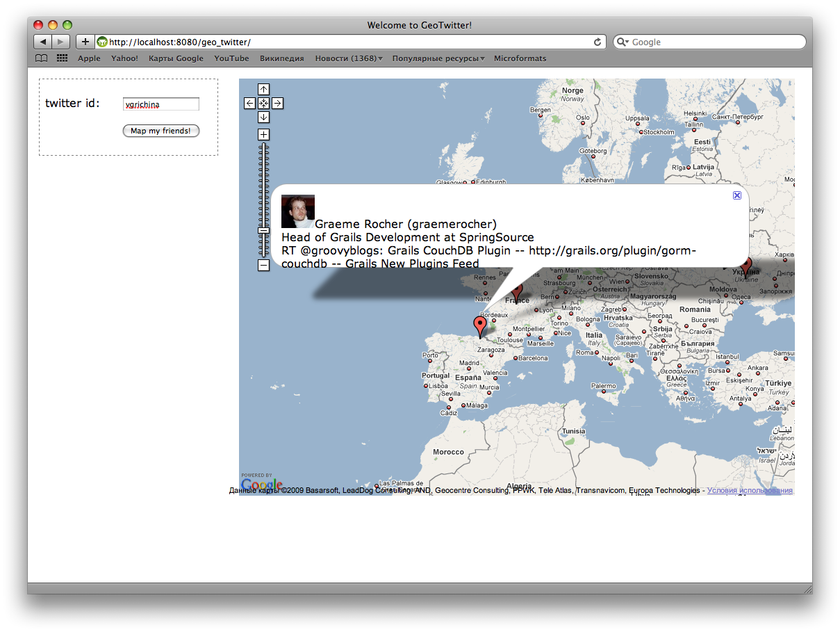Click the Barcelona city label on the map
The height and width of the screenshot is (632, 840).
pos(533,359)
